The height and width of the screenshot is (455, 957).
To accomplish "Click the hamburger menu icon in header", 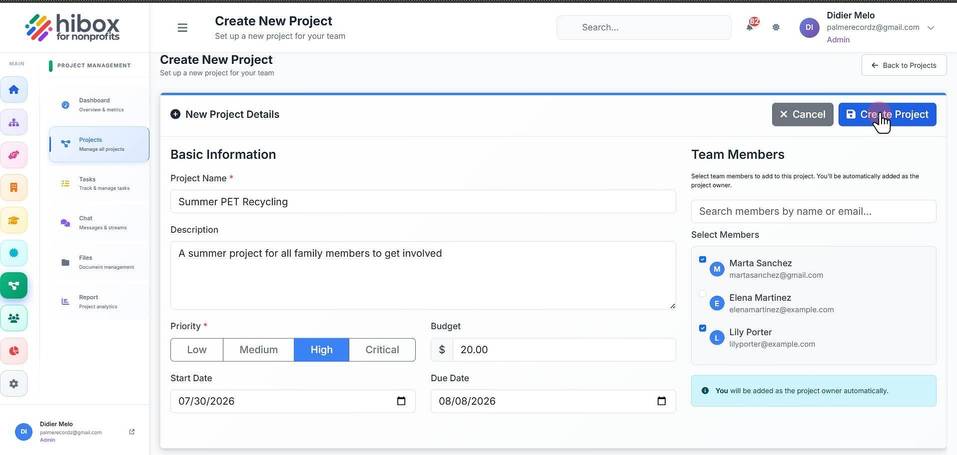I will click(182, 27).
